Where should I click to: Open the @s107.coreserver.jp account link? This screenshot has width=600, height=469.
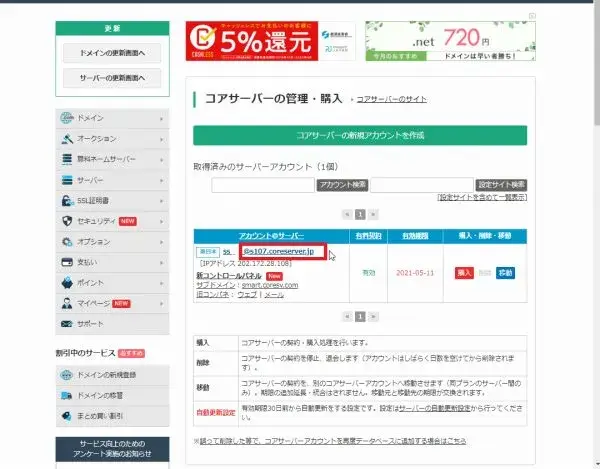tap(279, 251)
